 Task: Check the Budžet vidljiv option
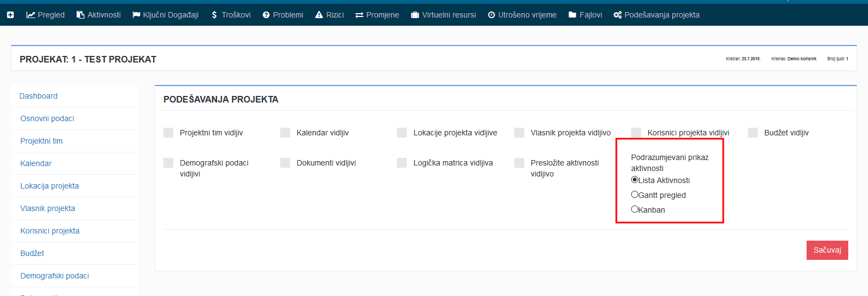753,133
